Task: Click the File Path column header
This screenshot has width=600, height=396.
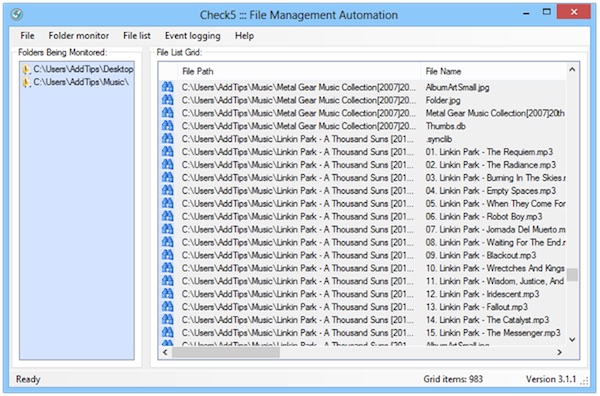Action: click(x=298, y=71)
